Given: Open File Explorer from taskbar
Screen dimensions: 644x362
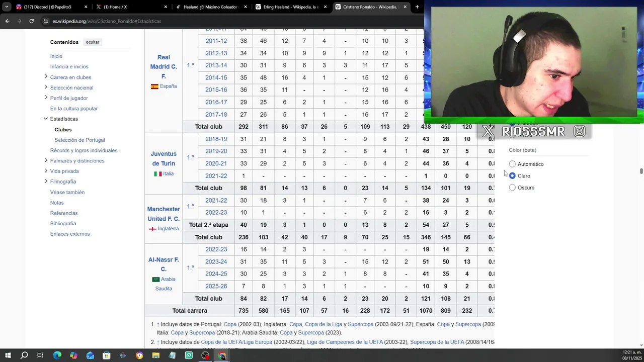Looking at the screenshot, I should (x=155, y=355).
